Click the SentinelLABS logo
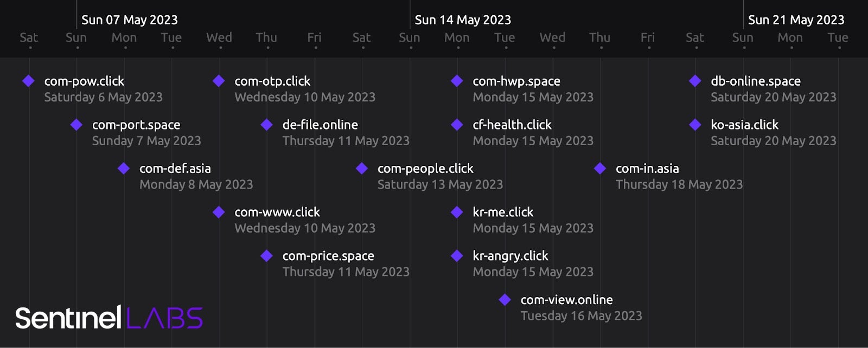 pyautogui.click(x=109, y=318)
